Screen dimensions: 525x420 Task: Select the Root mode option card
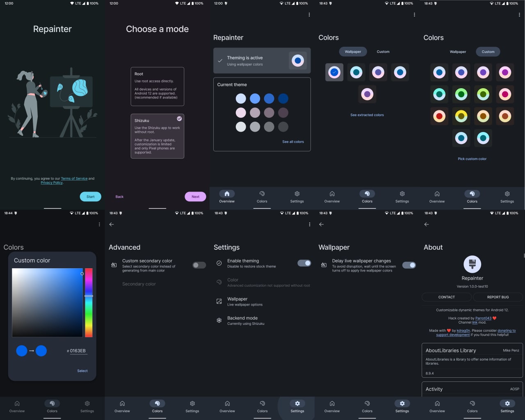click(157, 87)
